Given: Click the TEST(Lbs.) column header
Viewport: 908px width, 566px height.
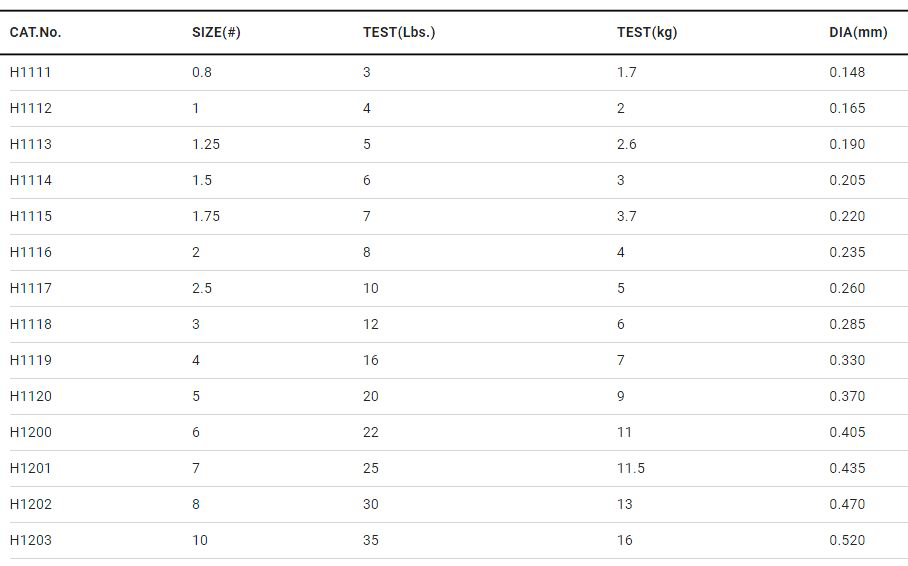Looking at the screenshot, I should click(399, 32).
